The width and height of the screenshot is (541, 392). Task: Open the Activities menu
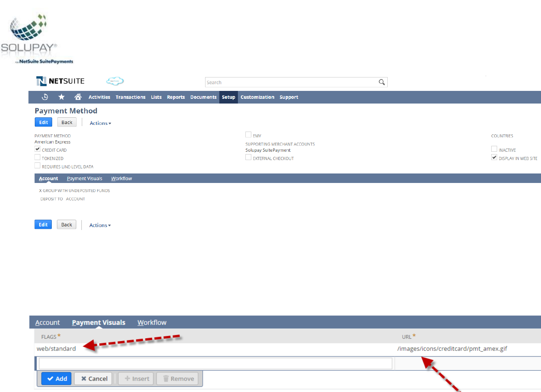[x=99, y=97]
